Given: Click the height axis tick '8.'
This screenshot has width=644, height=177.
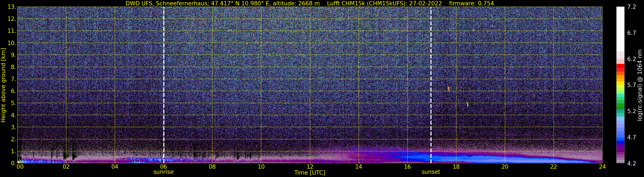Looking at the screenshot, I should 13,67.
